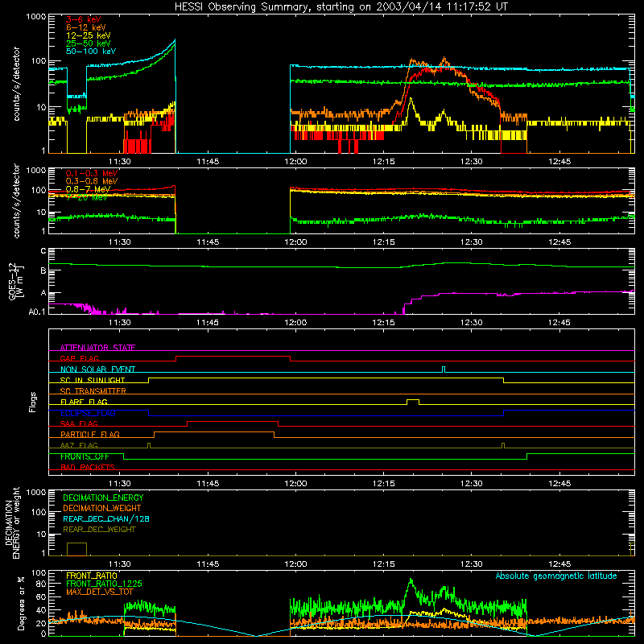Click the GOES-12 axis label
The image size is (644, 644).
16,281
